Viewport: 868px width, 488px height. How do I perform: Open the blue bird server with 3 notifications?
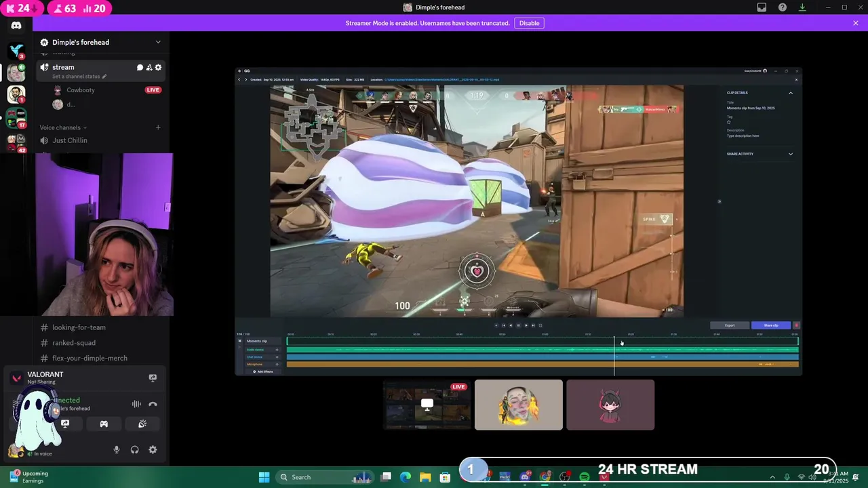[16, 50]
